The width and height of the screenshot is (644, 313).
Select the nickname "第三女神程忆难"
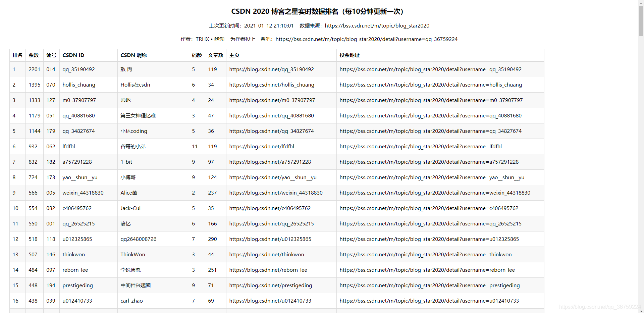[138, 116]
